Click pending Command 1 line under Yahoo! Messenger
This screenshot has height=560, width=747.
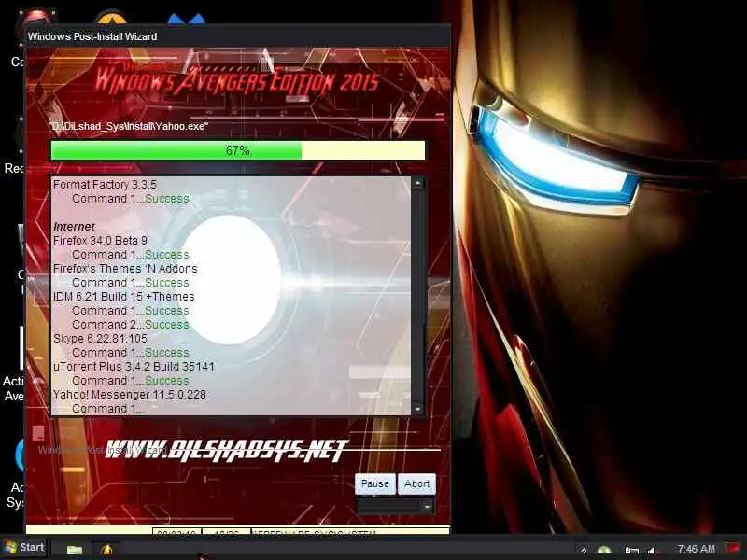[x=108, y=409]
